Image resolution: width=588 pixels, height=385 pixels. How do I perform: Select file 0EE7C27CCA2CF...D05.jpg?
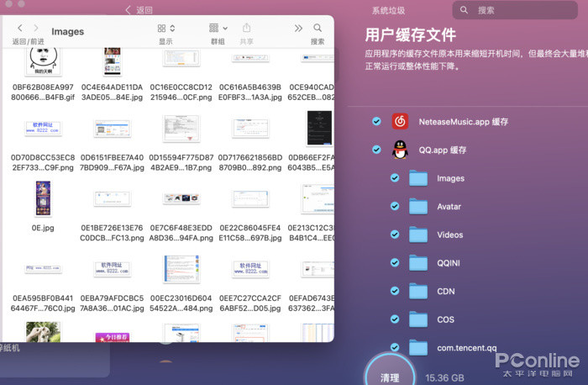(250, 303)
